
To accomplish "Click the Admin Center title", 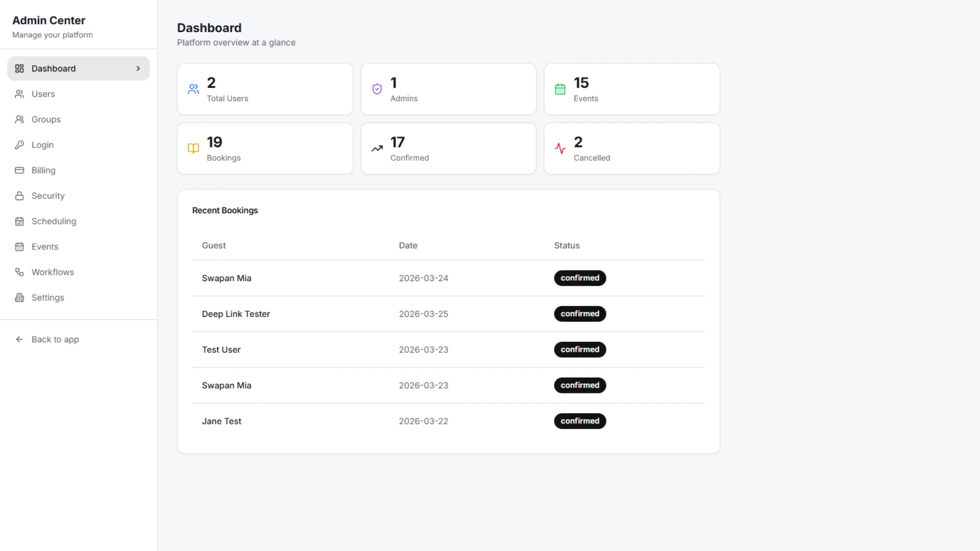I will [49, 20].
